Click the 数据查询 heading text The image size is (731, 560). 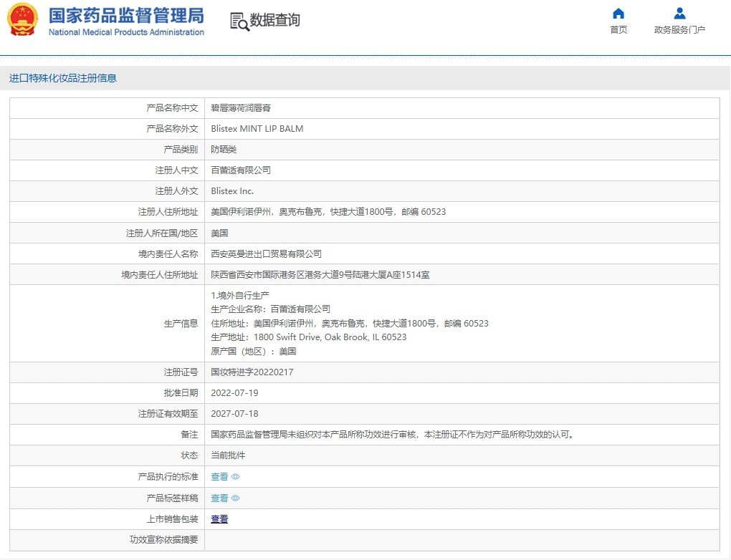tap(274, 21)
